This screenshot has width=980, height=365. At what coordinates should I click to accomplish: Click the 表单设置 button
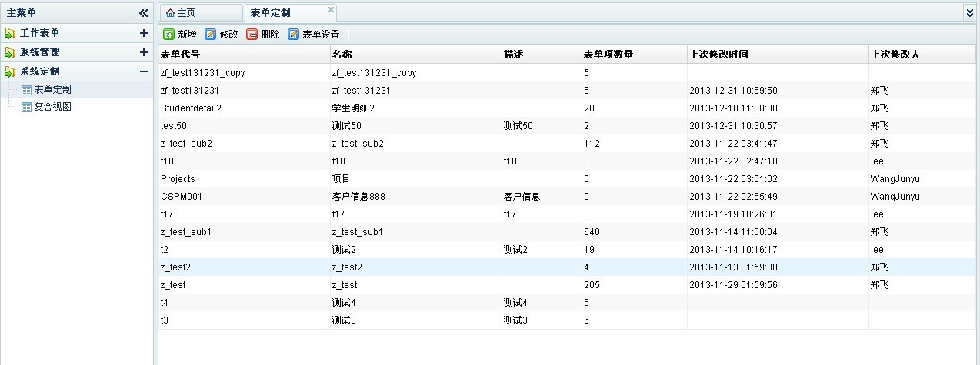point(314,34)
